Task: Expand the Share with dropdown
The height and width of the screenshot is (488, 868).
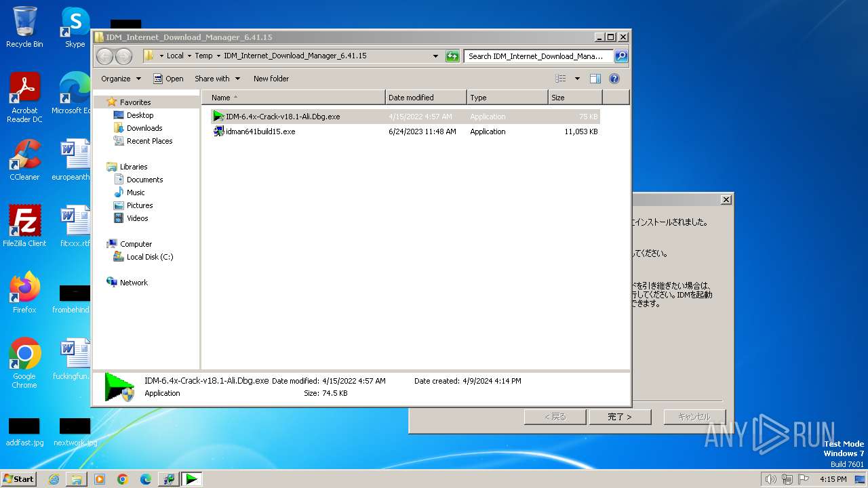Action: point(217,79)
